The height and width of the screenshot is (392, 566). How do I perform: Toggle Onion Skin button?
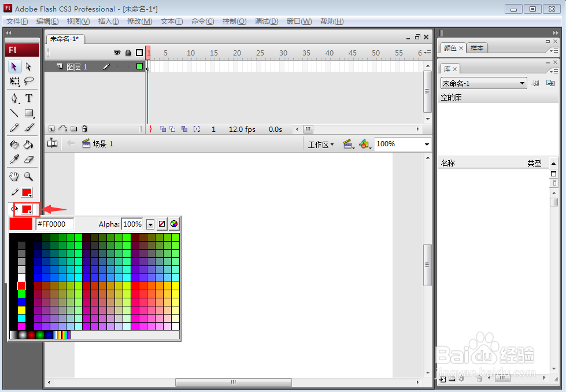[163, 130]
